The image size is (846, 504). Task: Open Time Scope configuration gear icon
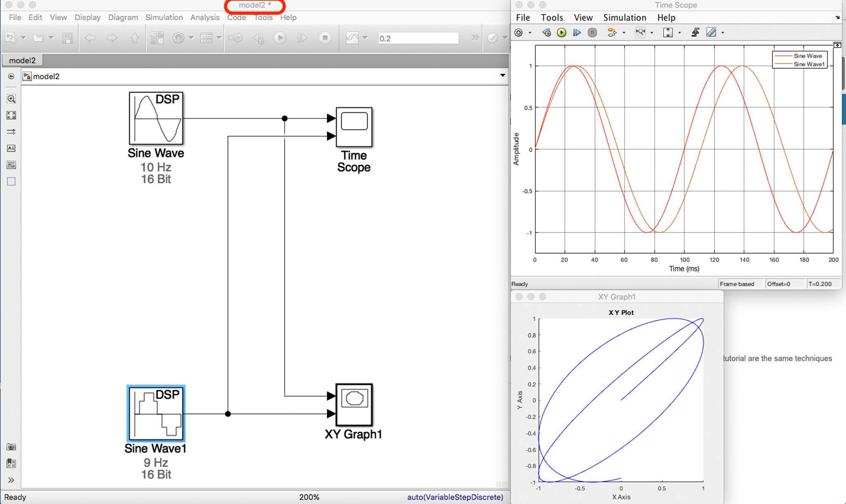point(518,33)
